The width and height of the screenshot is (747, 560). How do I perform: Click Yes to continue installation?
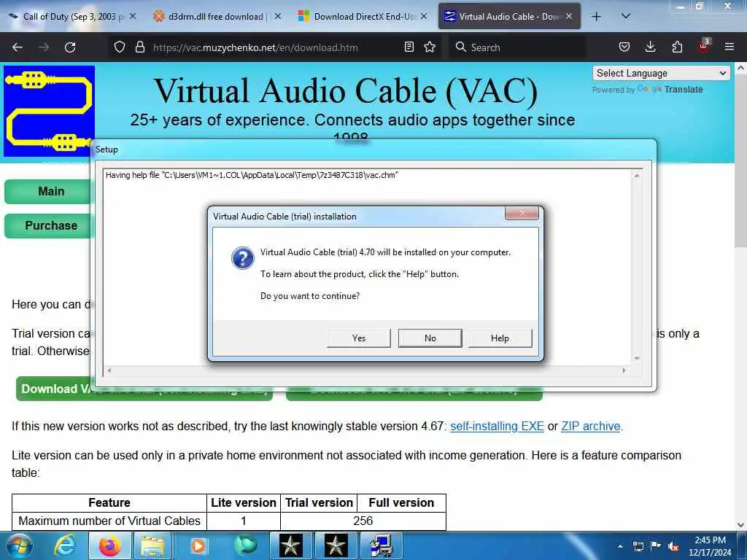tap(359, 338)
